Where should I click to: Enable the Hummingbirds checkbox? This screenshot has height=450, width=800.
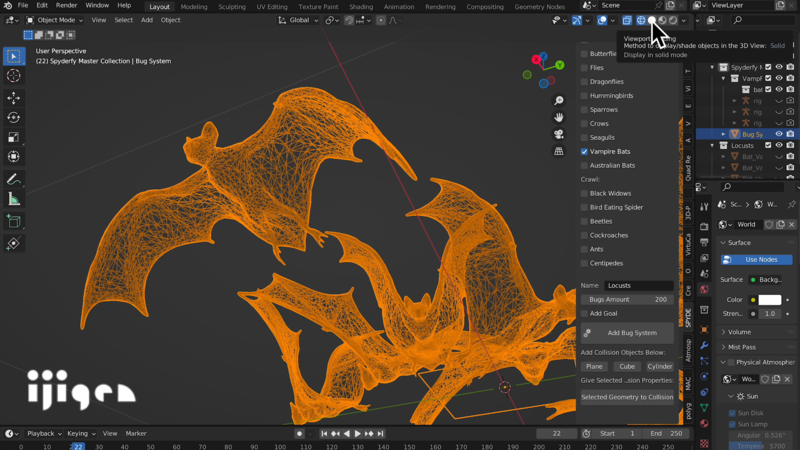pos(584,95)
